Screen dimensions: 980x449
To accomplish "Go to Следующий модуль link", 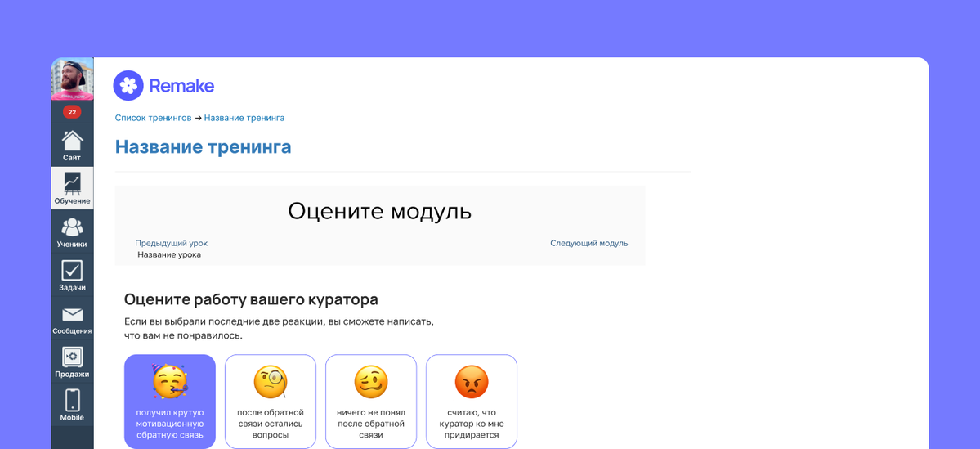I will (x=588, y=243).
